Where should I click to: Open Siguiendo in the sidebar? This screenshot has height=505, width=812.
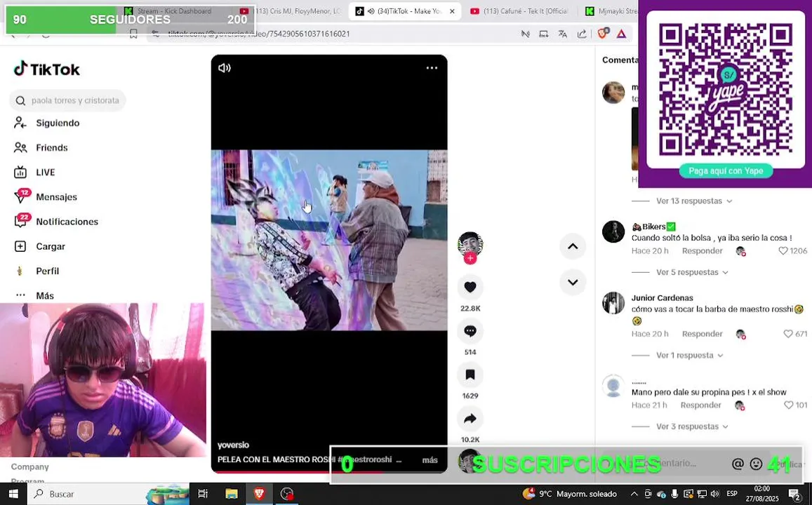[58, 123]
